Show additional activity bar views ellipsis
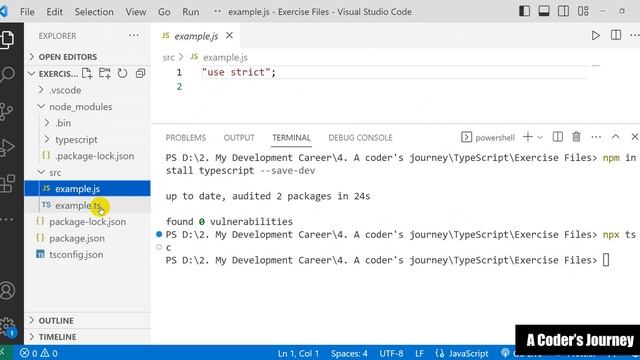Viewport: 640px width, 360px height. (x=7, y=220)
